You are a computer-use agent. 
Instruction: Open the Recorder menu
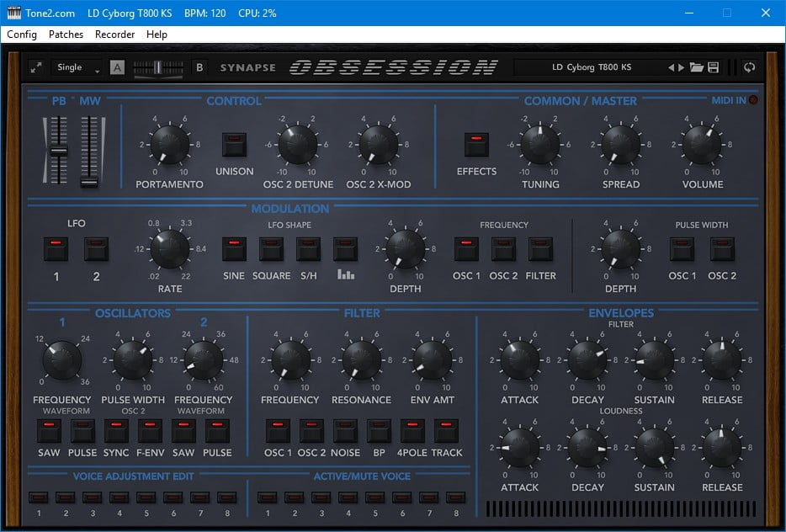(114, 35)
